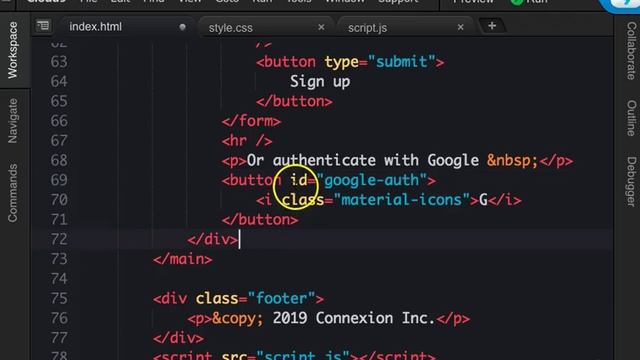Open the Outline panel on the right

[x=631, y=118]
